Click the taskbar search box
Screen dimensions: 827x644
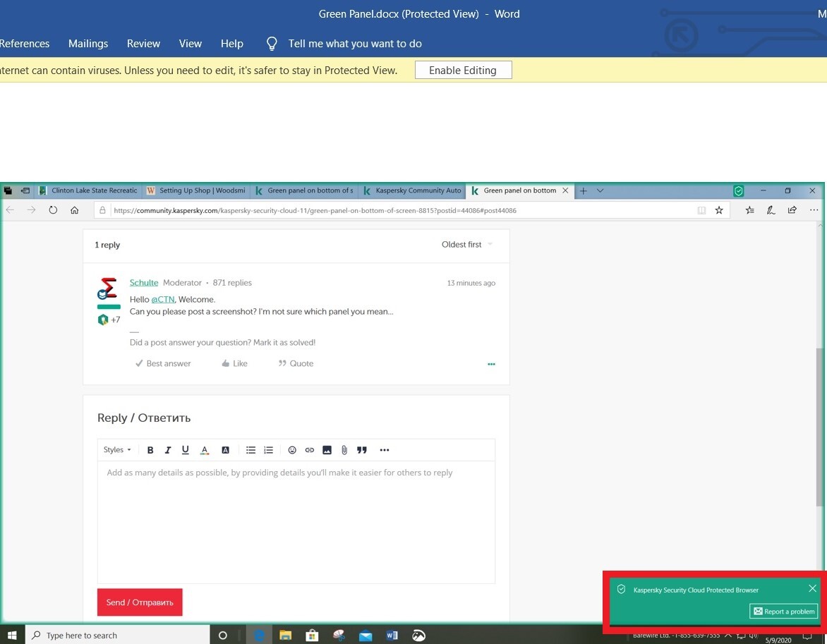point(117,635)
